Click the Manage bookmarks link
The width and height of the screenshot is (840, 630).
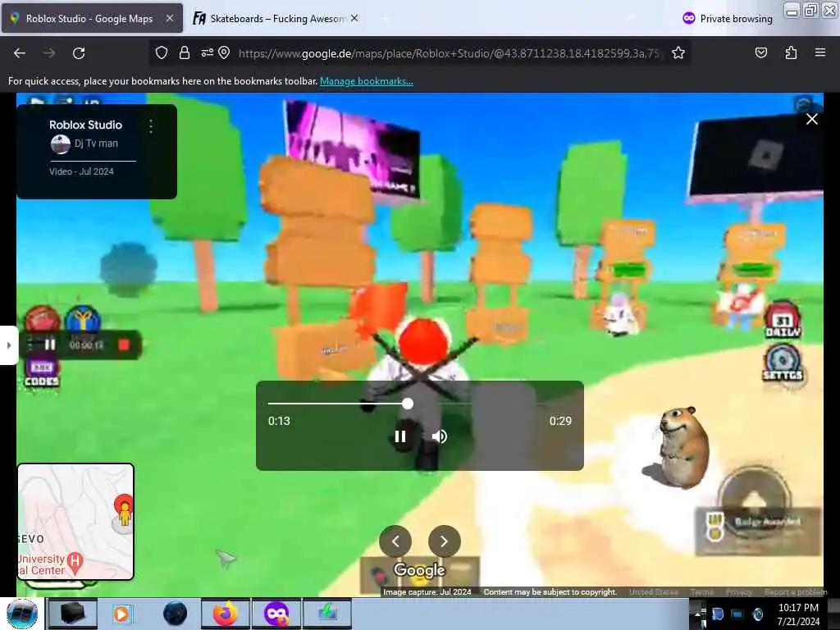(x=367, y=81)
